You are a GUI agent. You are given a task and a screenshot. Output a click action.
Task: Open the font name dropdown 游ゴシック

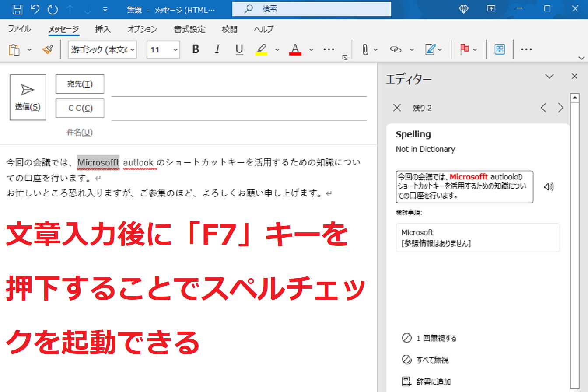(x=102, y=50)
